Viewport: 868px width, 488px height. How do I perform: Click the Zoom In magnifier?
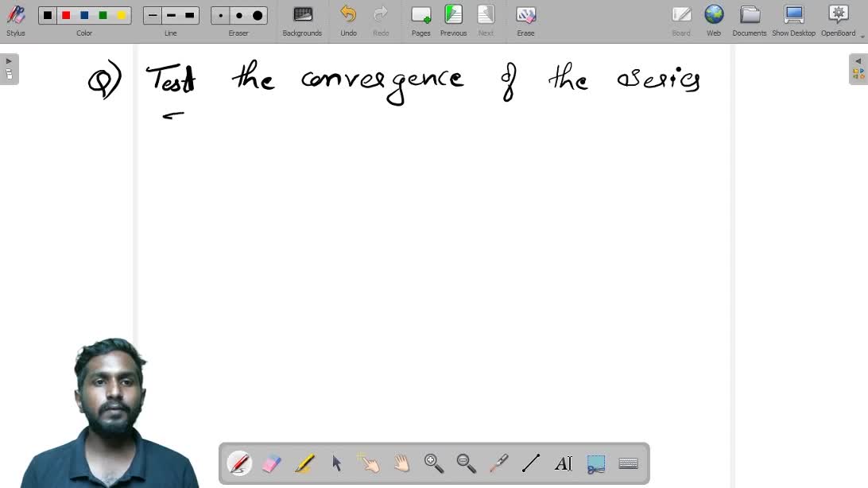(x=434, y=463)
